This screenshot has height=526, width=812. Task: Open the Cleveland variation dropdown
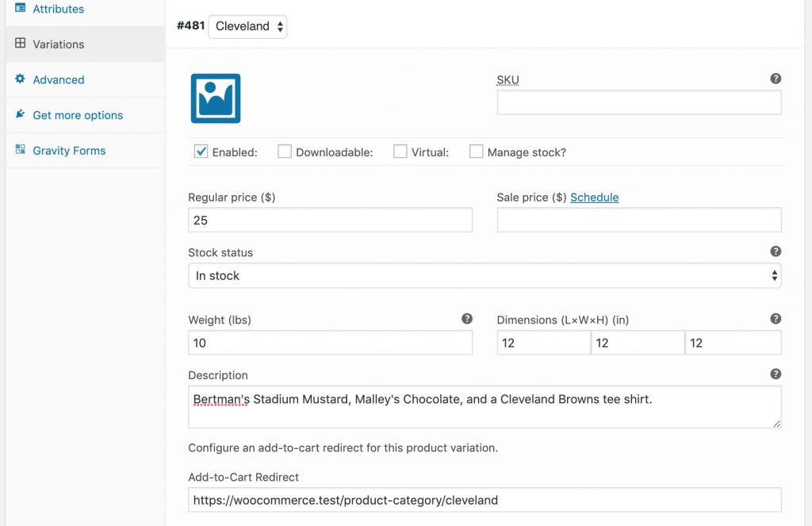[x=247, y=26]
